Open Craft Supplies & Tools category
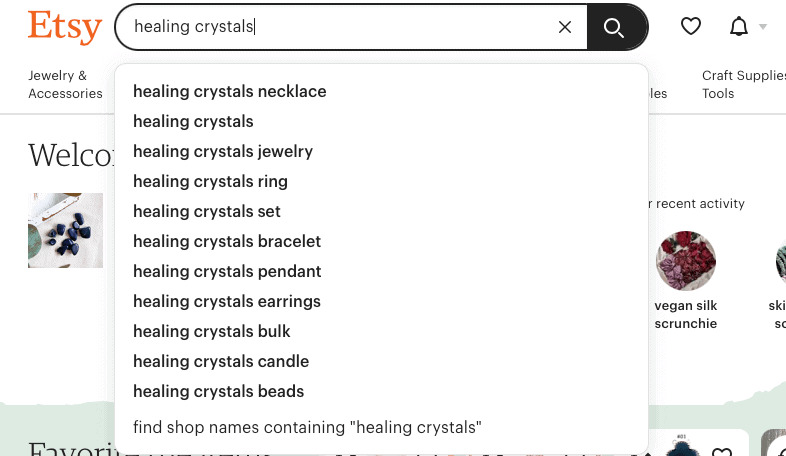The image size is (786, 456). click(x=742, y=85)
